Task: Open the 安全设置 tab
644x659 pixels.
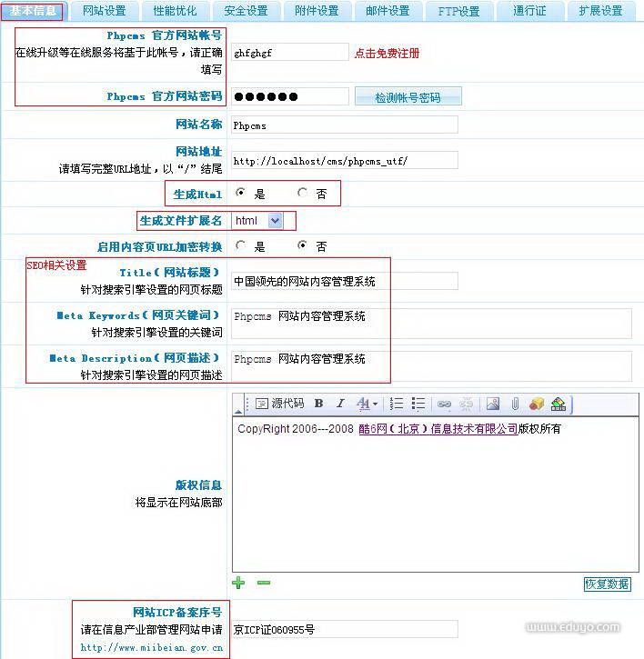Action: click(246, 11)
